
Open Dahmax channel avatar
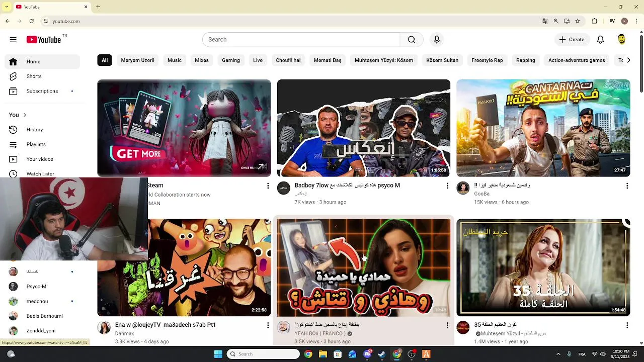point(104,328)
